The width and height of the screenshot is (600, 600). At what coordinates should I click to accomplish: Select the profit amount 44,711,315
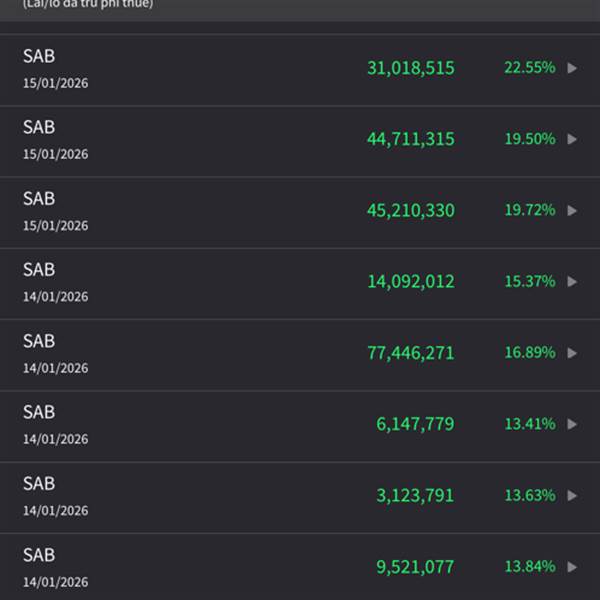tap(410, 139)
